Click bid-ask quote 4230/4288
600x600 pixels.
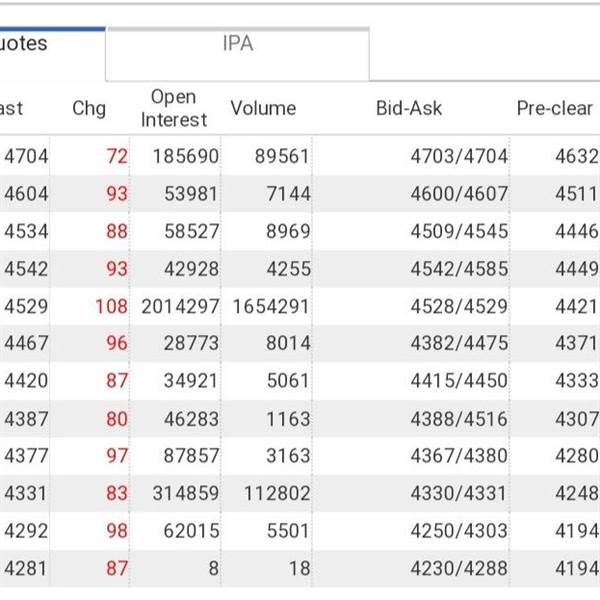click(459, 569)
